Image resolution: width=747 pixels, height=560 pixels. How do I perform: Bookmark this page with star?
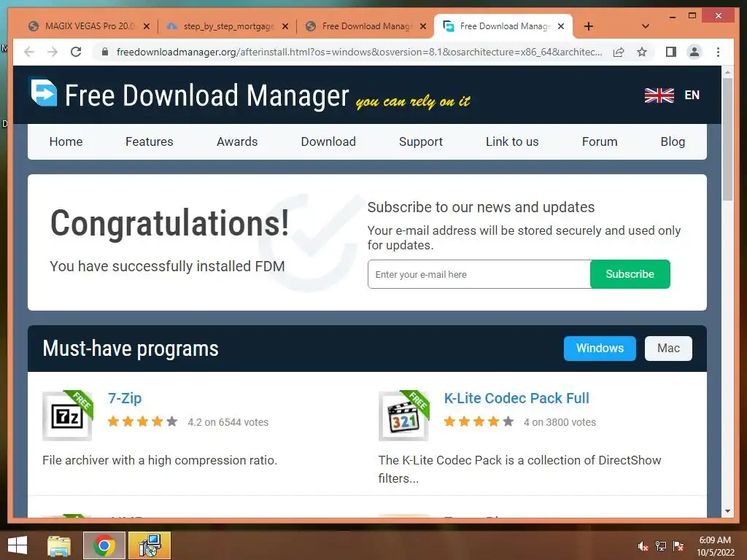642,52
